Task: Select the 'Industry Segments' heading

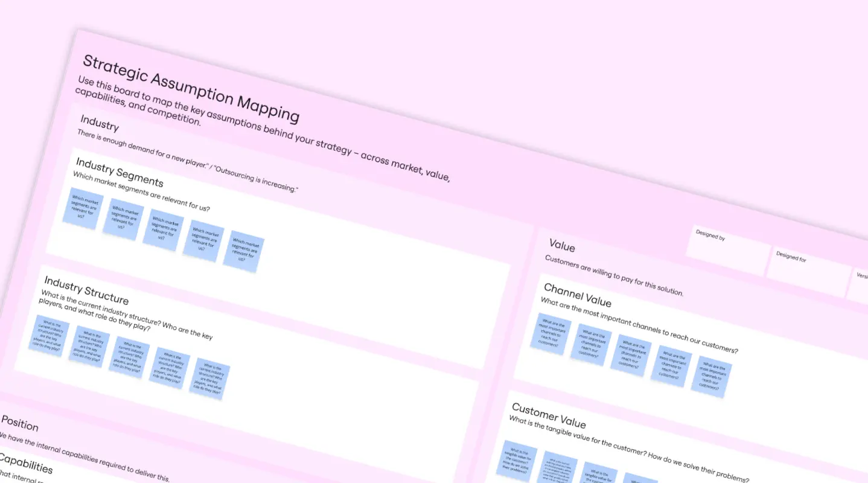Action: [x=120, y=172]
